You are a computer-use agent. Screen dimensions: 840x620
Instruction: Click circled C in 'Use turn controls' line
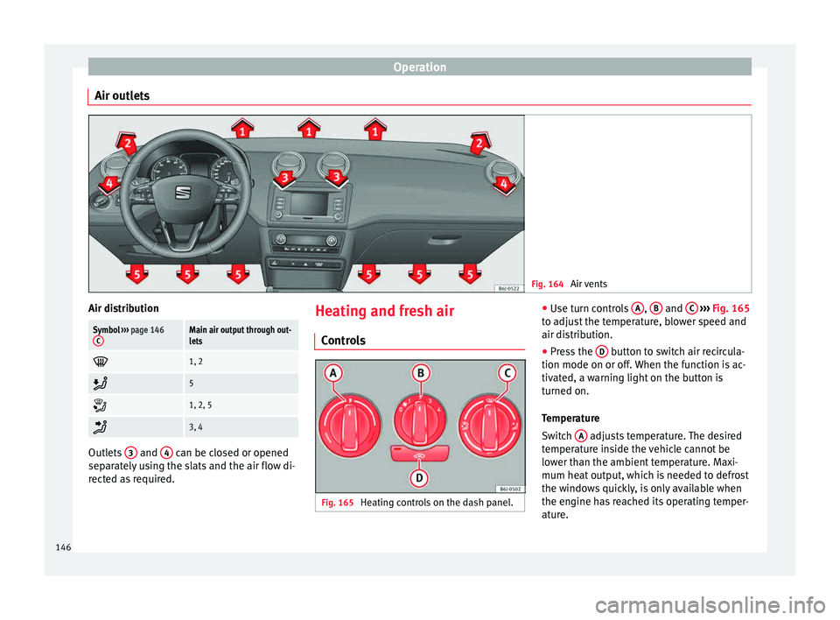[691, 308]
